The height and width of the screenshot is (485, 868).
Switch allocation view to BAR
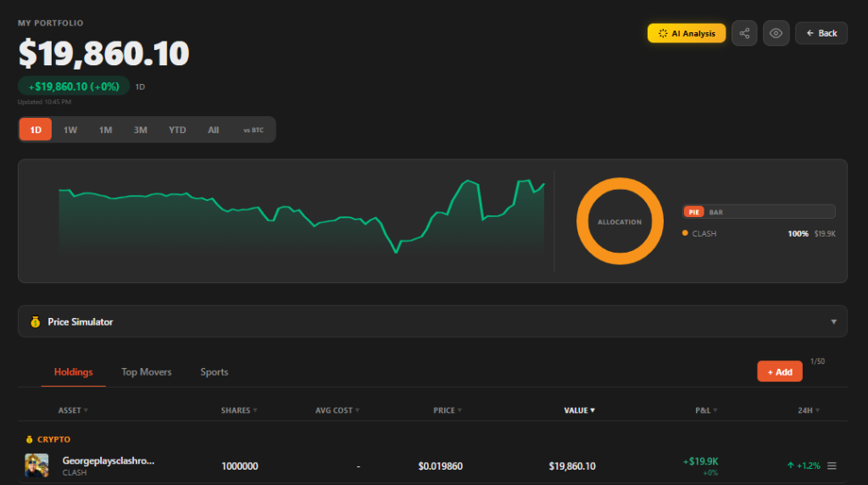[x=716, y=212]
